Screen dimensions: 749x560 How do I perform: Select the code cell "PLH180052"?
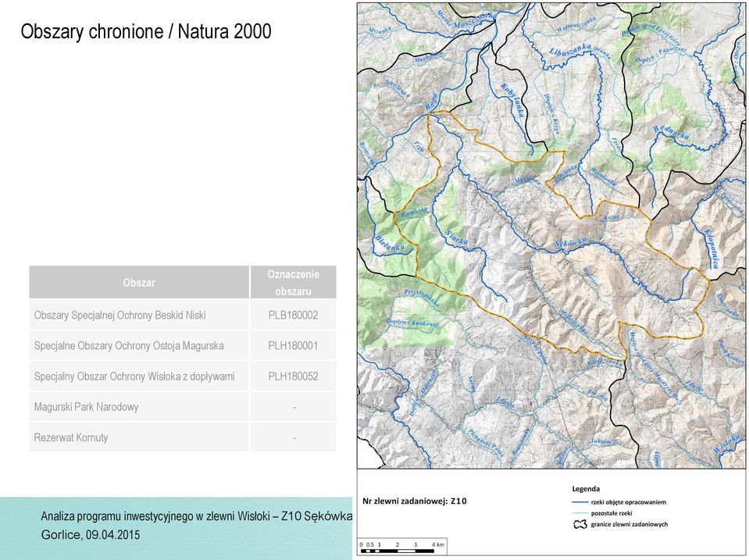(x=294, y=376)
